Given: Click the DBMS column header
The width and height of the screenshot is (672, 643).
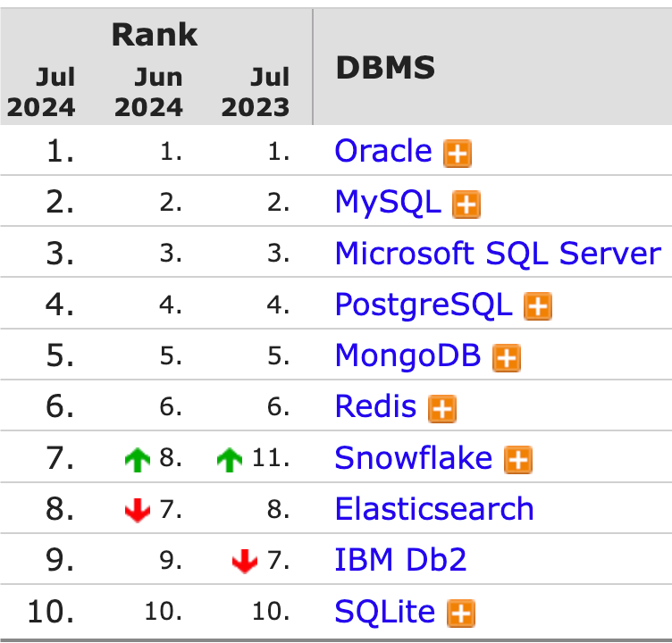Looking at the screenshot, I should point(385,67).
